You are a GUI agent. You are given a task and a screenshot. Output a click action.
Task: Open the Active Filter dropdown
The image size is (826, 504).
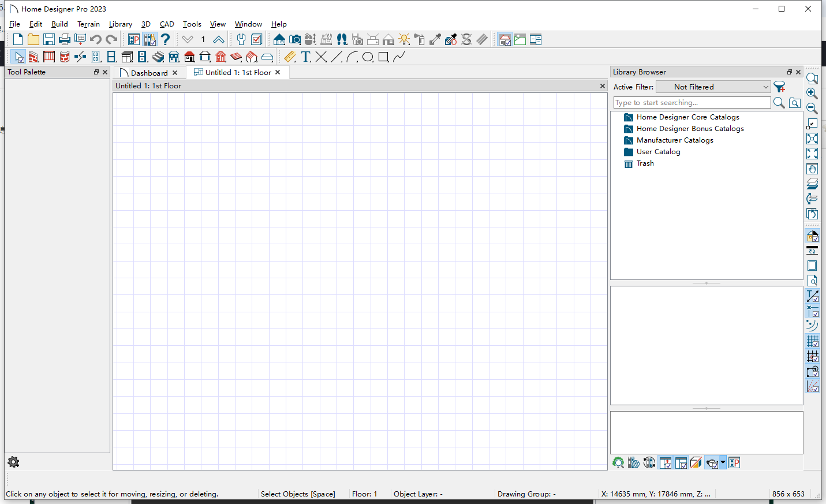pos(714,87)
